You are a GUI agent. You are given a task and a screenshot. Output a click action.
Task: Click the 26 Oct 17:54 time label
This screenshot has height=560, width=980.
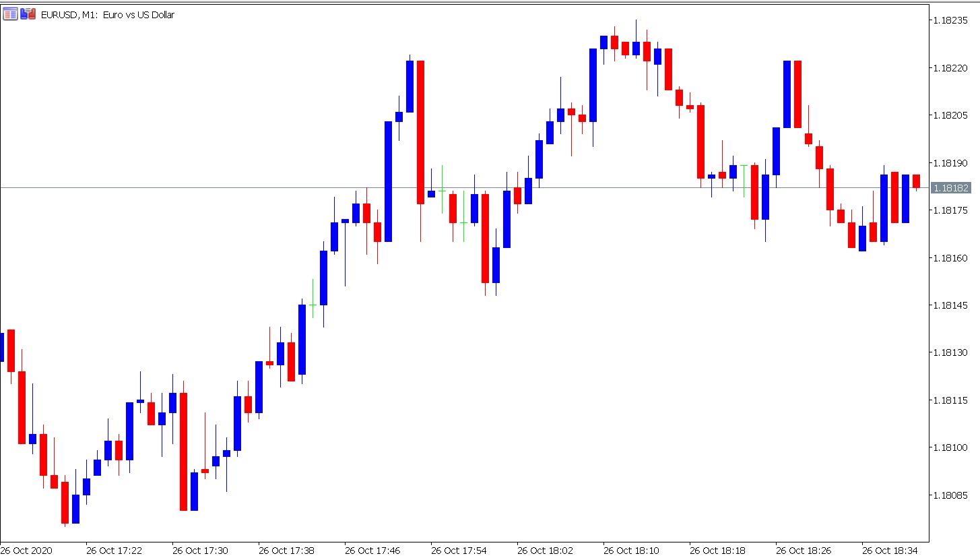click(459, 551)
